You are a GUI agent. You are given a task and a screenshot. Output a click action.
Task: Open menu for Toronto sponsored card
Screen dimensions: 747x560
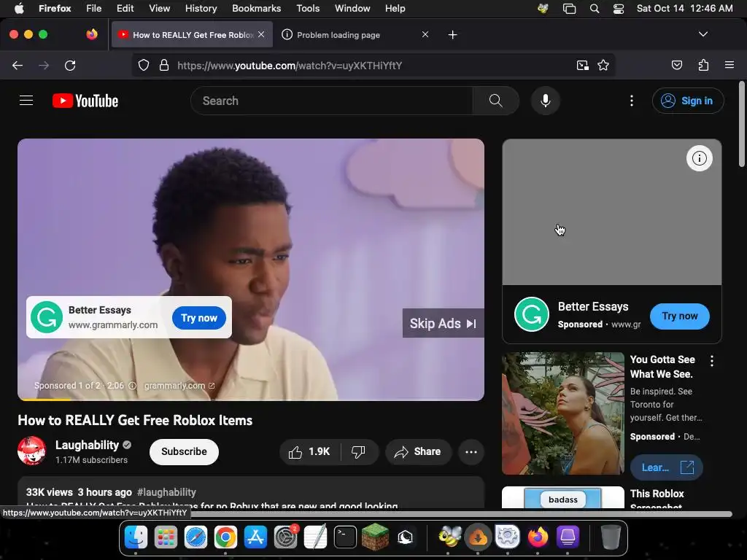click(x=712, y=361)
